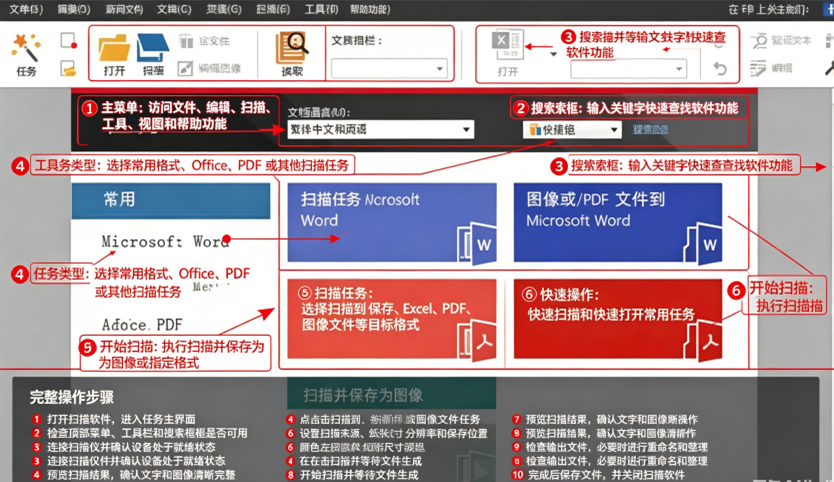Choose Adobe PDF in the task list

pyautogui.click(x=142, y=325)
